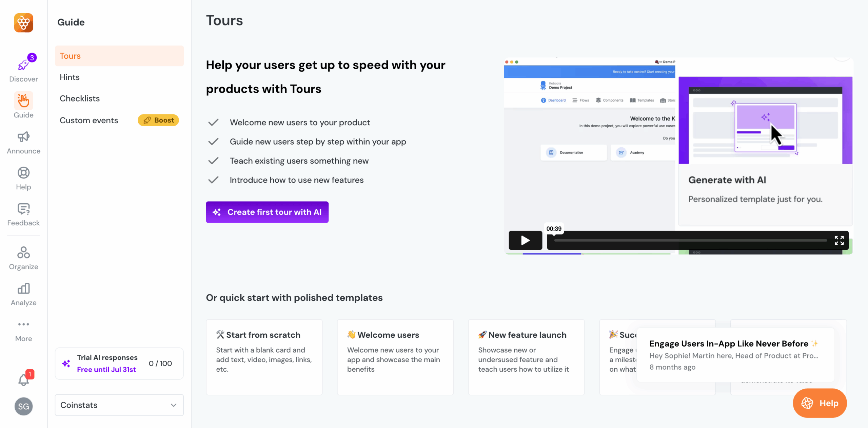Click Create first tour with AI

267,212
